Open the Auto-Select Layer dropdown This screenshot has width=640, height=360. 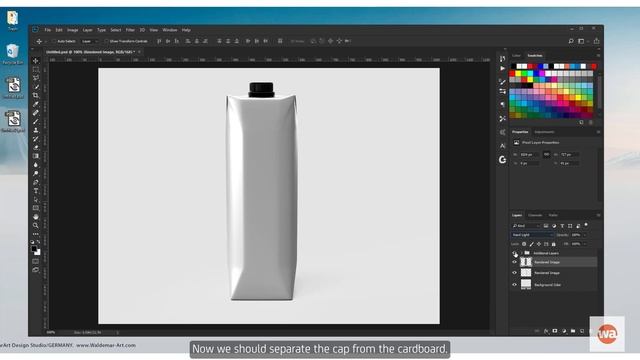click(x=90, y=41)
